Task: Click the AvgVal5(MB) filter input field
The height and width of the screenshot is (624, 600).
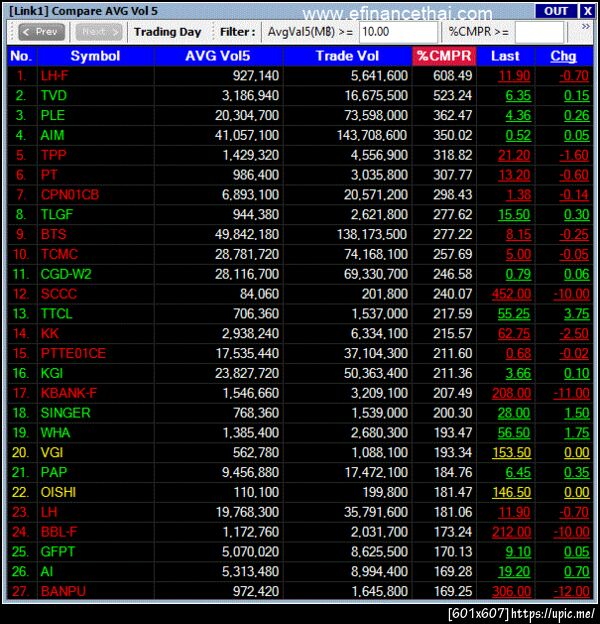Action: 398,32
